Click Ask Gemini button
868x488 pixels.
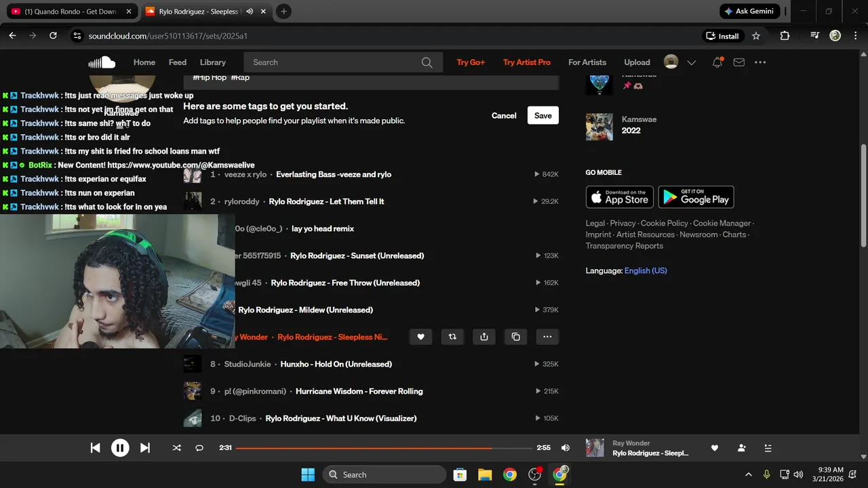[749, 12]
